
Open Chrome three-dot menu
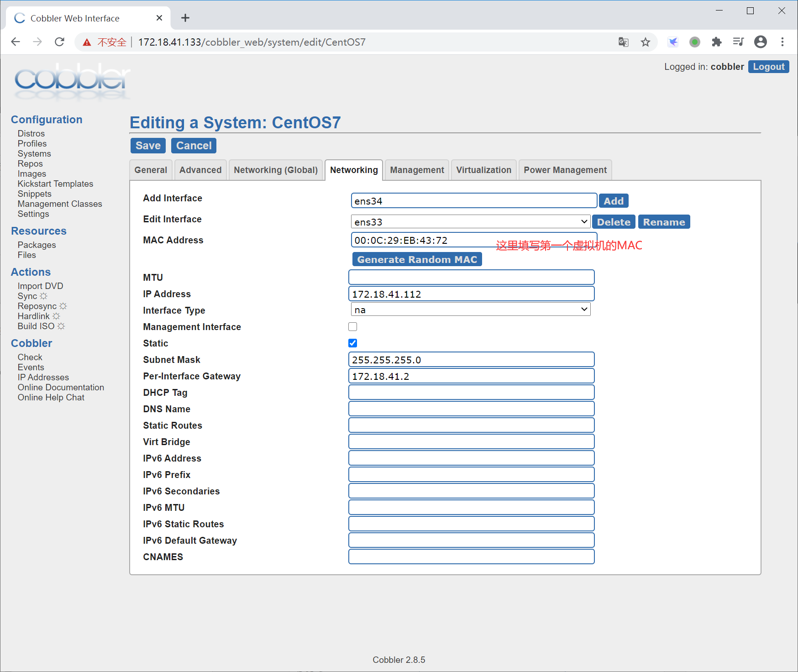click(782, 42)
